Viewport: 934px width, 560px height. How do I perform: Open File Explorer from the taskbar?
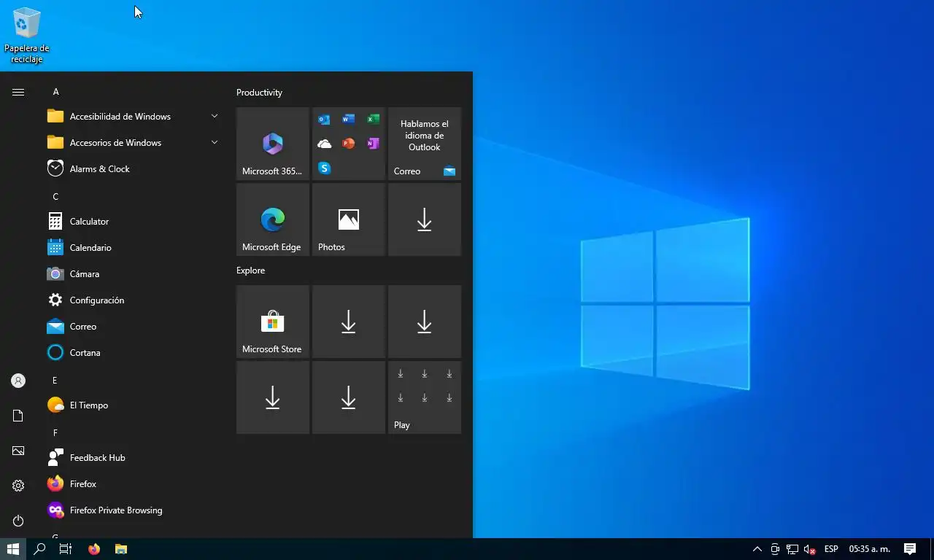pos(121,549)
